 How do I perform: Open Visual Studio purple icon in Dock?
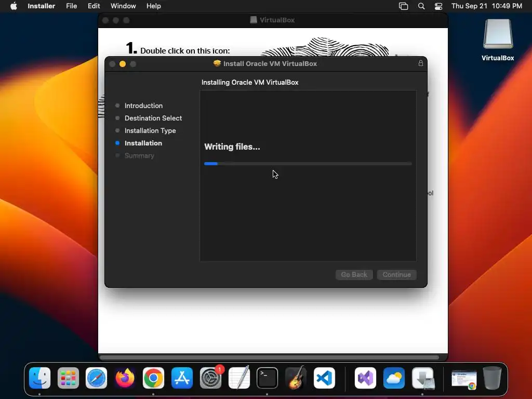tap(365, 378)
